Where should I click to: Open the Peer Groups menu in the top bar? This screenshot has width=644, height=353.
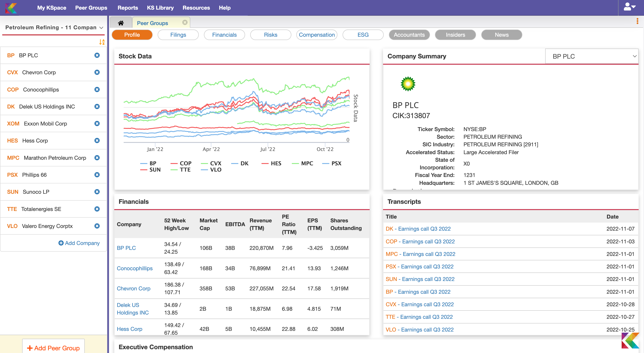point(91,8)
